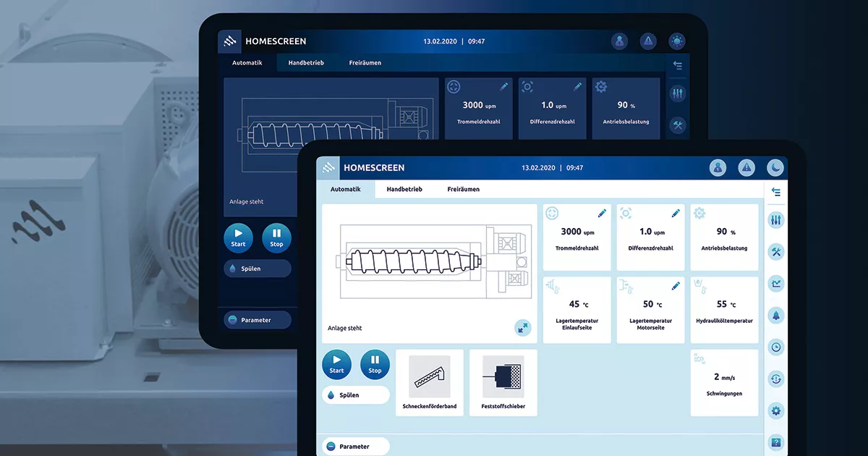Open the trend chart icon in the sidebar
This screenshot has width=868, height=456.
(776, 284)
